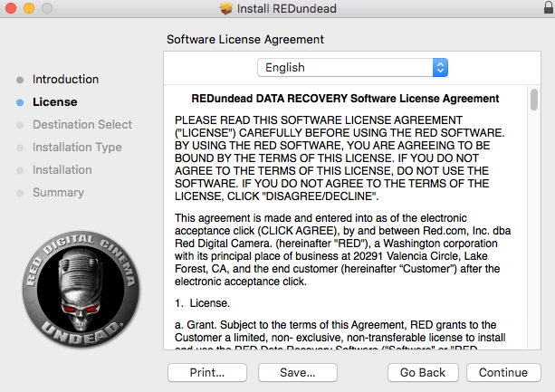
Task: Click the 'This agreement is made' paragraph
Action: click(342, 250)
